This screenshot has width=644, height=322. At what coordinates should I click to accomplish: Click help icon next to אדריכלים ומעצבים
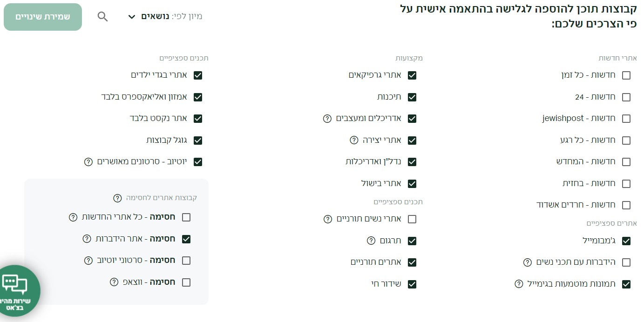327,119
